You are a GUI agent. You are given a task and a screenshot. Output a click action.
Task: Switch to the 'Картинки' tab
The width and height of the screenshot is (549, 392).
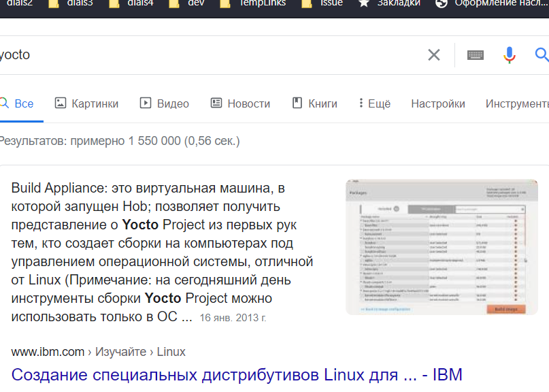[x=86, y=103]
